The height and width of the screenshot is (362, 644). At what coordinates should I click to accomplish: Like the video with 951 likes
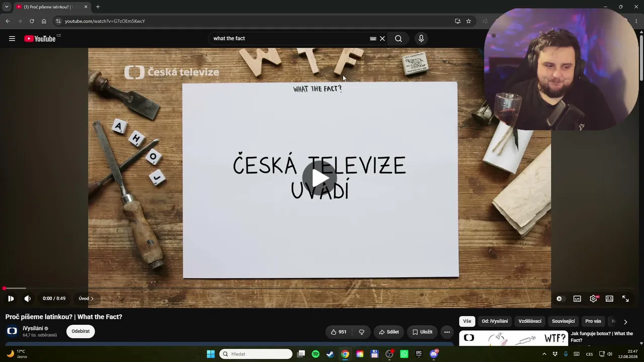click(338, 332)
